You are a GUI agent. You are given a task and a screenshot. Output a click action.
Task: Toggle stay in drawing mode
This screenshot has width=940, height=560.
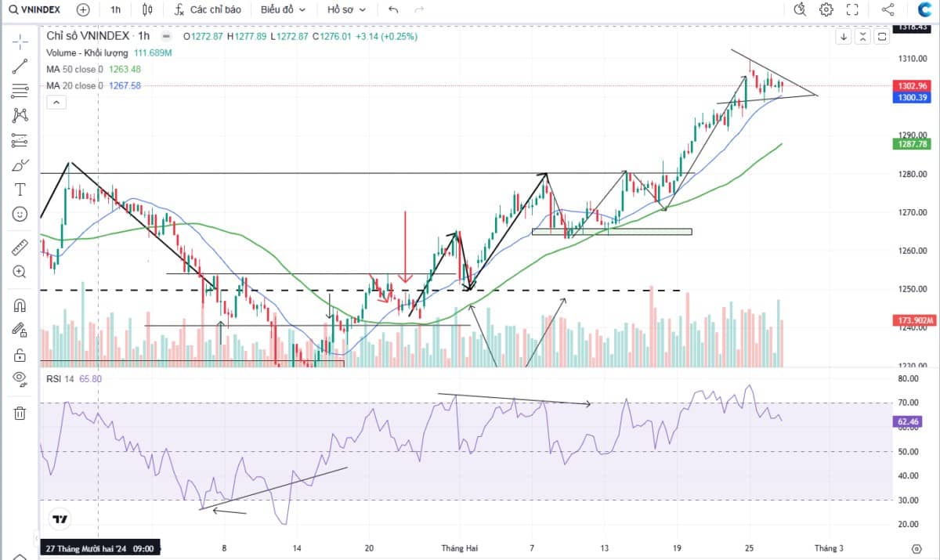pyautogui.click(x=20, y=331)
